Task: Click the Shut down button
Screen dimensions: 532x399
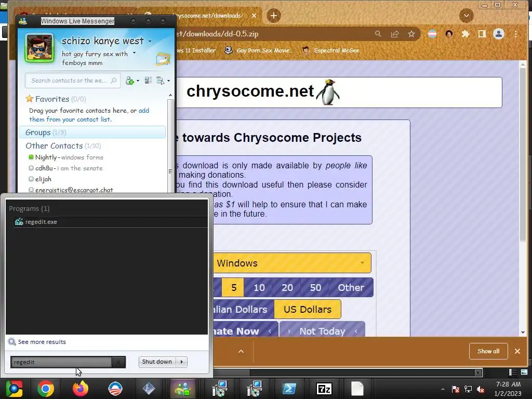Action: point(157,362)
